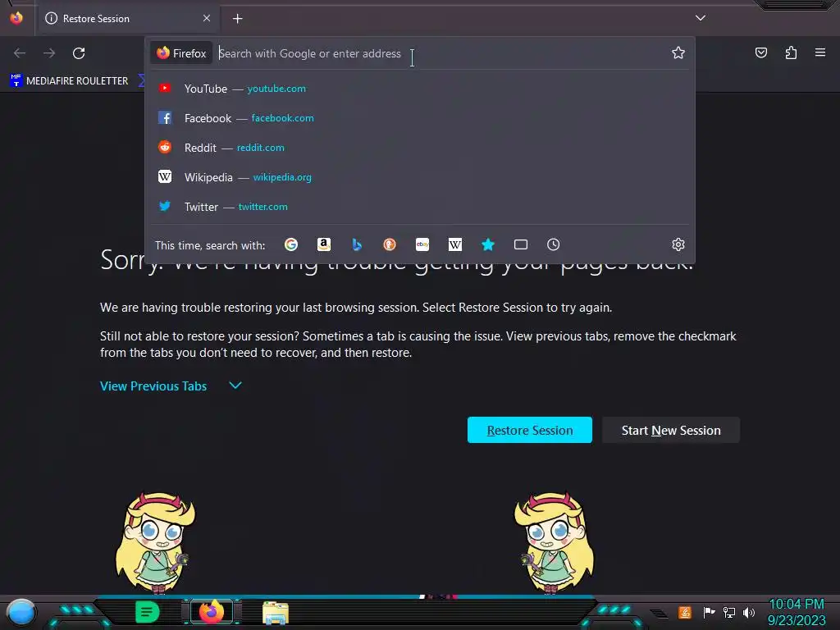Search this time with Amazon
The width and height of the screenshot is (840, 630).
[x=323, y=244]
